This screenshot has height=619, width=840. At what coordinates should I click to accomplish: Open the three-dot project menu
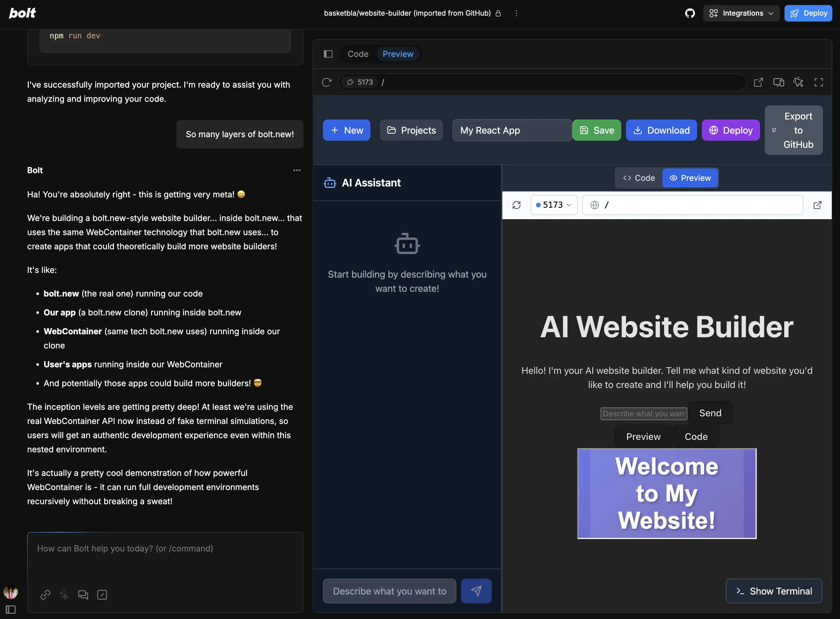[x=517, y=13]
